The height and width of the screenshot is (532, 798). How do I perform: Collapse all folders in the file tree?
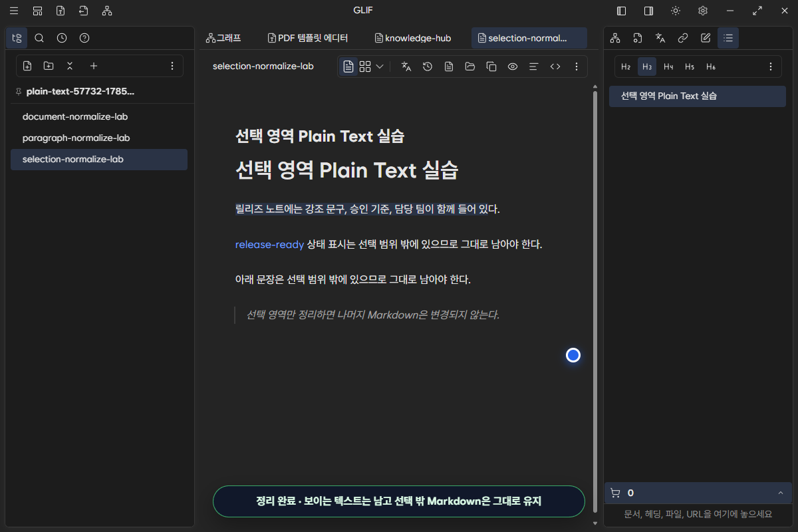(70, 66)
